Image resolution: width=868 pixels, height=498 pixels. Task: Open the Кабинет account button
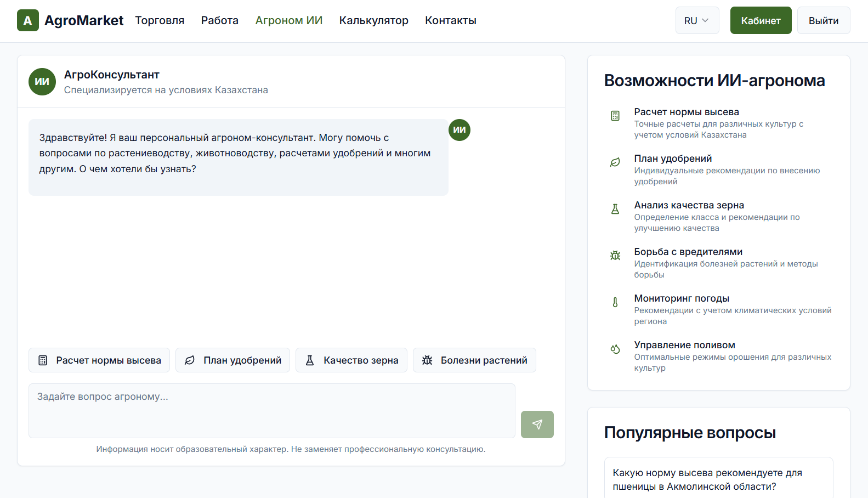761,20
